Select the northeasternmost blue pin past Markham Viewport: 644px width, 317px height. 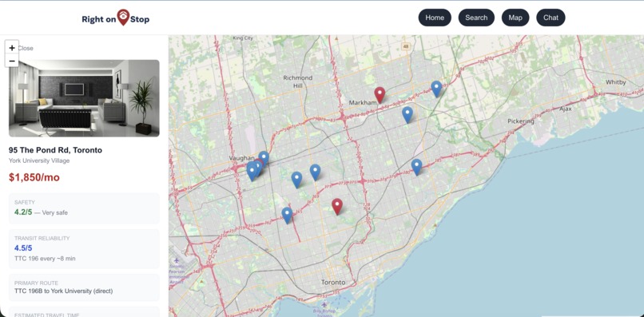tap(436, 89)
